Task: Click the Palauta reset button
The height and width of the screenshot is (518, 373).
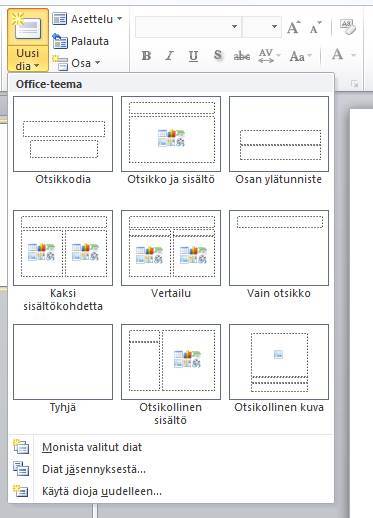Action: pos(81,41)
